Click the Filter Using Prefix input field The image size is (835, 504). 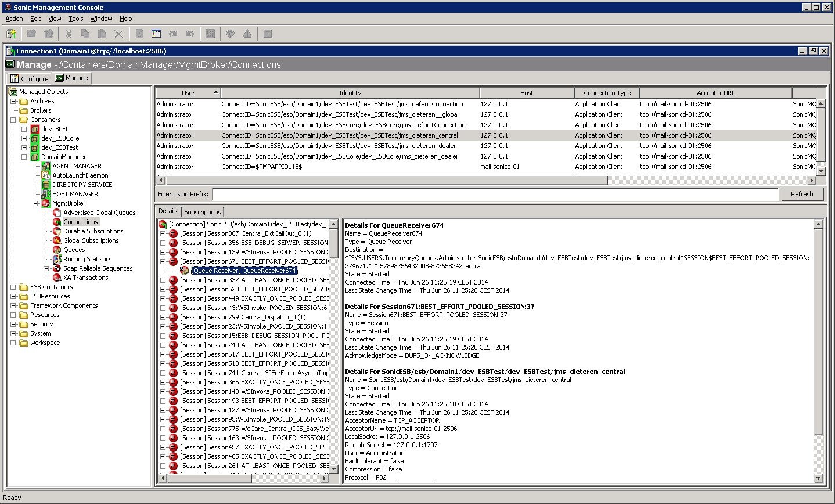[x=495, y=194]
